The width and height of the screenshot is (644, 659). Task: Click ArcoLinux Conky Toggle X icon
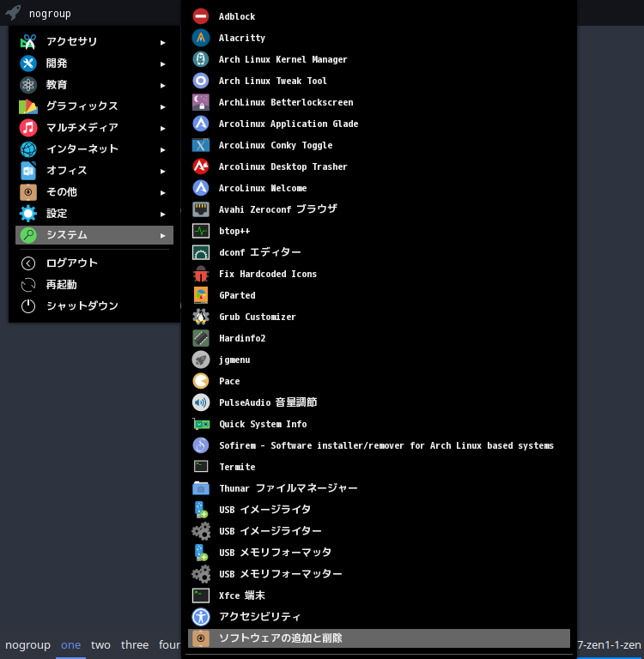[x=201, y=145]
